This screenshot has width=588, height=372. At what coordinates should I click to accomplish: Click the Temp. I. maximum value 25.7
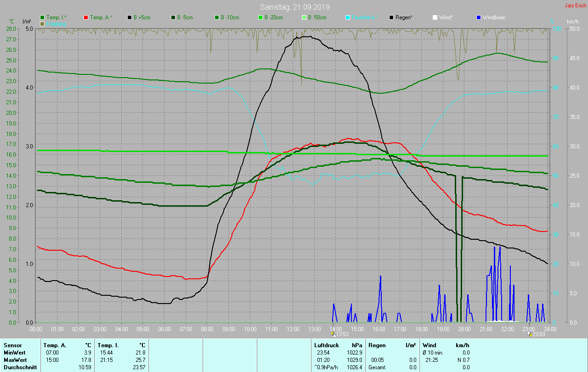pos(140,360)
